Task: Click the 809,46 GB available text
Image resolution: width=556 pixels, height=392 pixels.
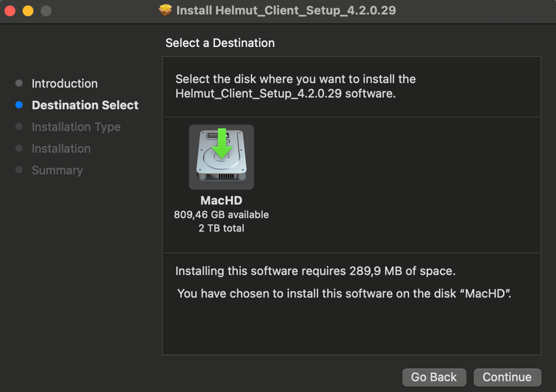Action: [x=221, y=215]
